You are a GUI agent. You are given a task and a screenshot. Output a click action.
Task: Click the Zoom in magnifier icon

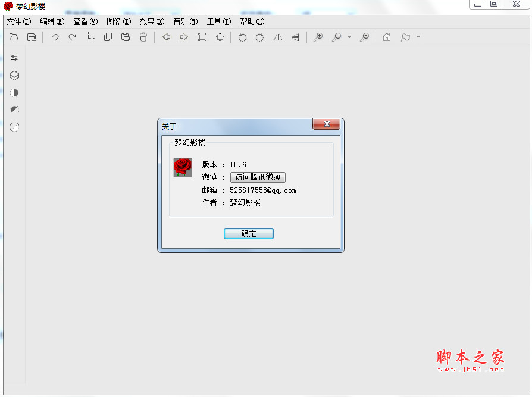[x=318, y=37]
